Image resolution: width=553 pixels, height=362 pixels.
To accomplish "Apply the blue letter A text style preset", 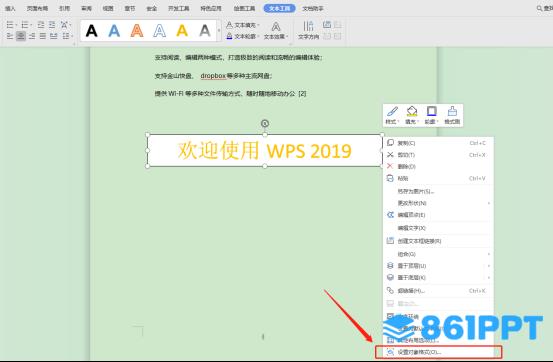I will coord(114,31).
